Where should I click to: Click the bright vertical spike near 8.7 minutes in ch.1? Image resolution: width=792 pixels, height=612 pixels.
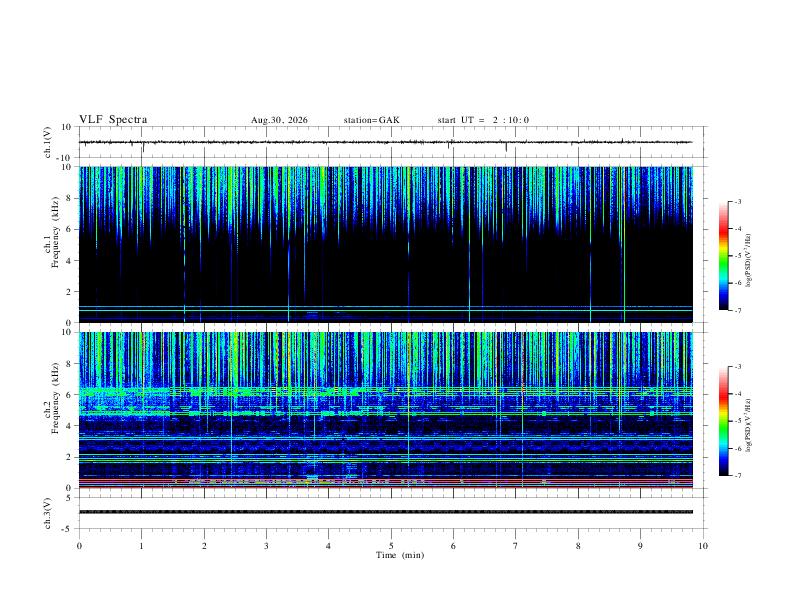pyautogui.click(x=624, y=244)
